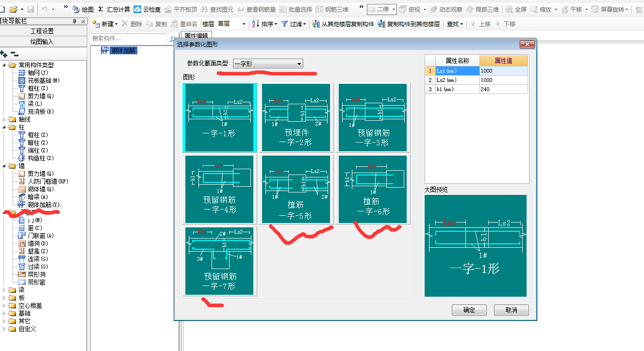644x351 pixels.
Task: Click the 工程设置 navigation button
Action: (x=43, y=31)
